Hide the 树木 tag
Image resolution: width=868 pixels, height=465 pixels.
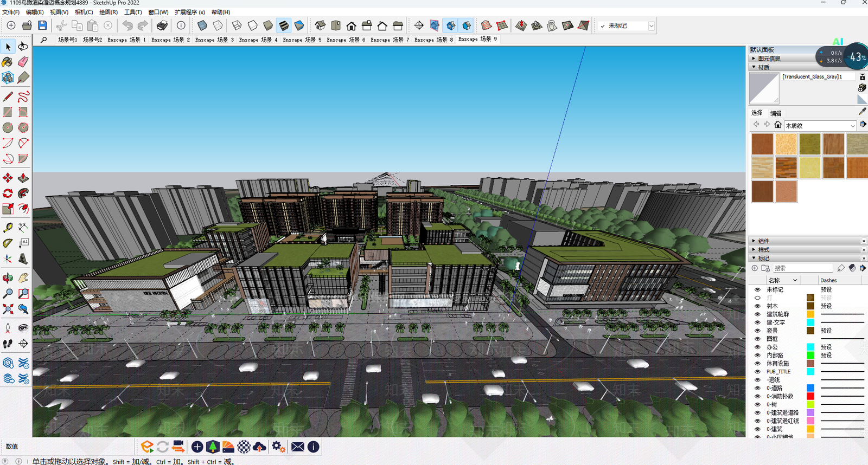click(x=757, y=306)
